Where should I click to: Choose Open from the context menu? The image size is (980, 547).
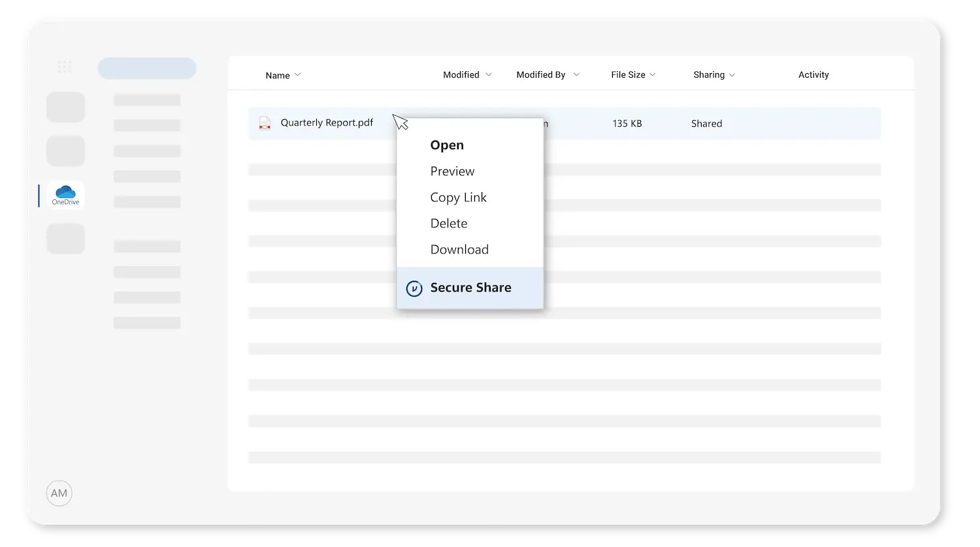447,145
